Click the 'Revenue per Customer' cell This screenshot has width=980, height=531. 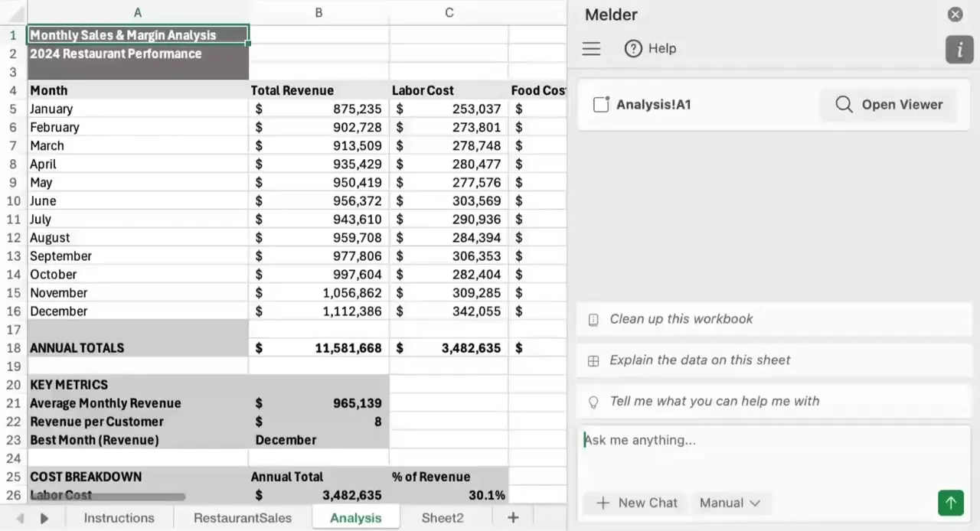(138, 422)
